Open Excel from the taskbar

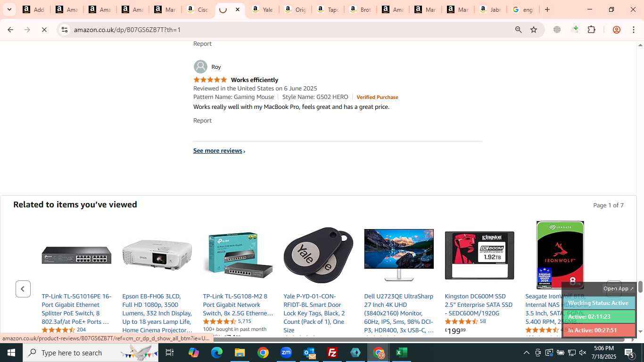click(x=402, y=353)
